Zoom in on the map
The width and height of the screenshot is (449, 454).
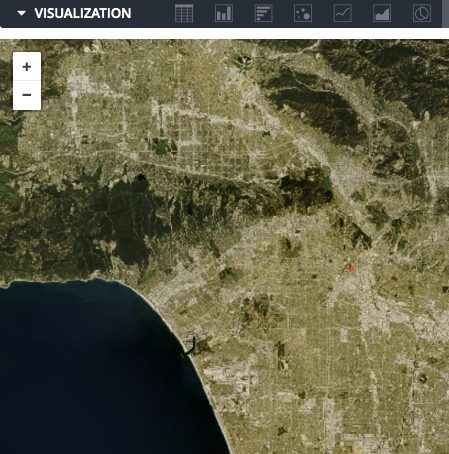pyautogui.click(x=27, y=66)
